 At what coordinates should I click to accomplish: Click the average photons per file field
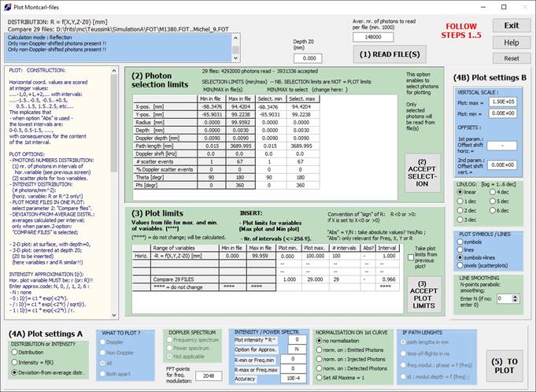coord(373,37)
